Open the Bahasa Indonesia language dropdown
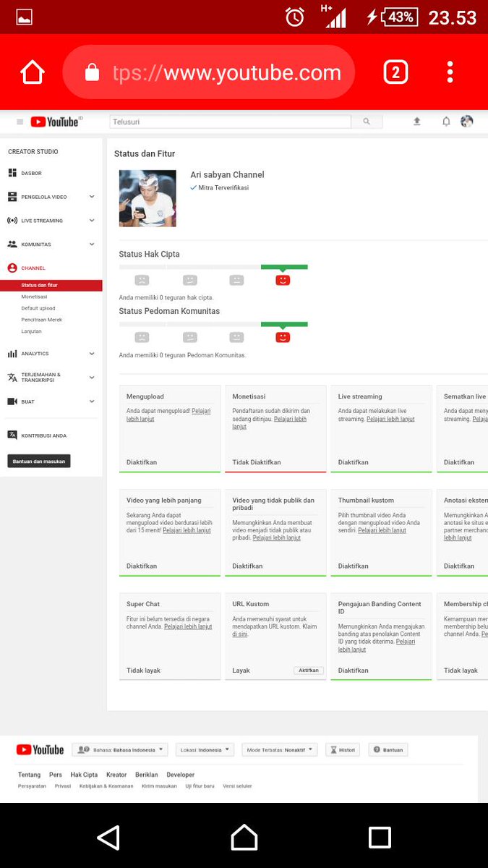The image size is (488, 868). [121, 750]
